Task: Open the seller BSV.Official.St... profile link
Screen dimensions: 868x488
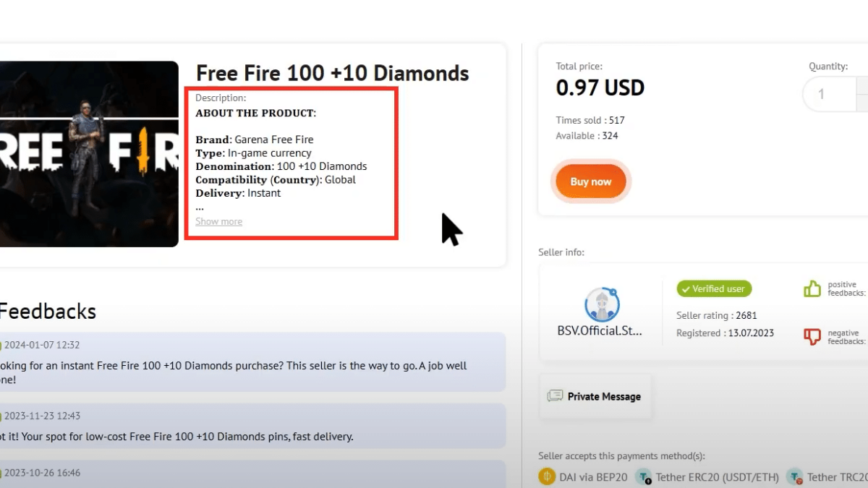Action: (600, 330)
